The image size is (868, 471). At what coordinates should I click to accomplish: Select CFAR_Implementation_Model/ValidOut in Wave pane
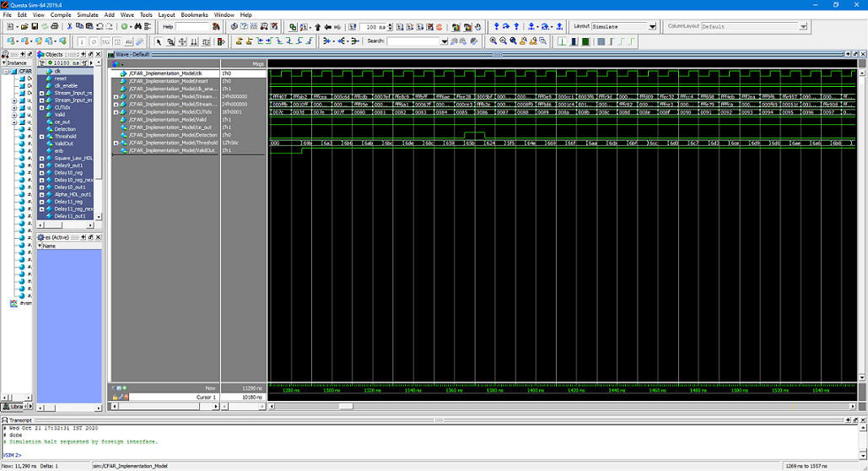point(171,150)
